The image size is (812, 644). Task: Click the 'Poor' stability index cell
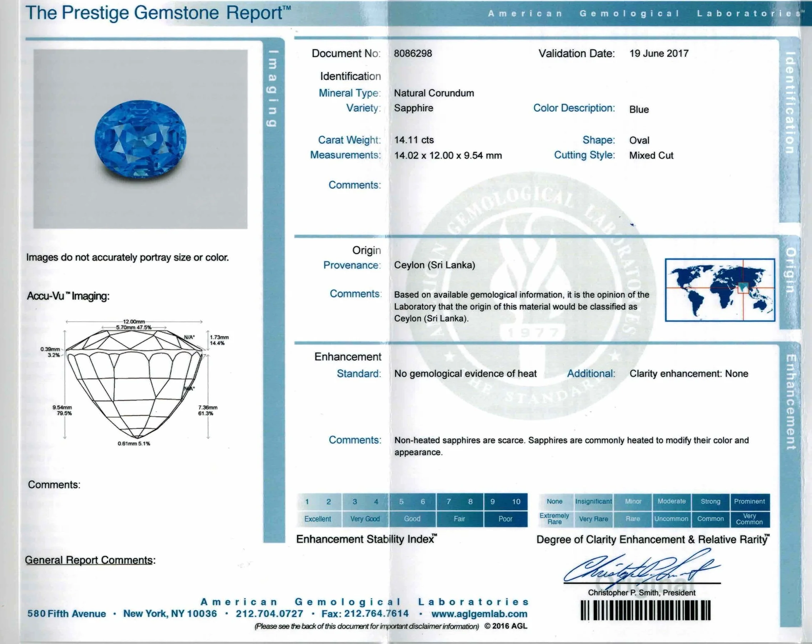pyautogui.click(x=505, y=519)
